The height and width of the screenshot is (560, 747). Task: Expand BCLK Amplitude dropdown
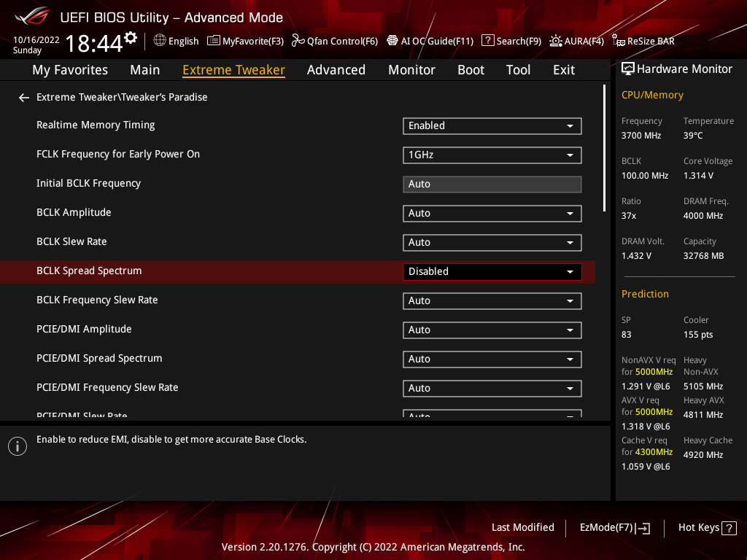point(492,214)
